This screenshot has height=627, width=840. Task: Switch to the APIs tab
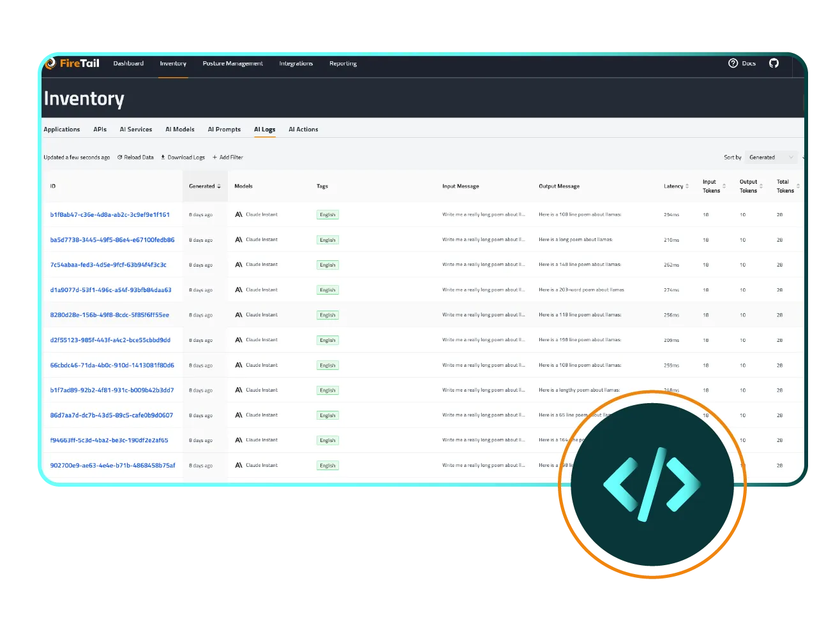pyautogui.click(x=100, y=129)
